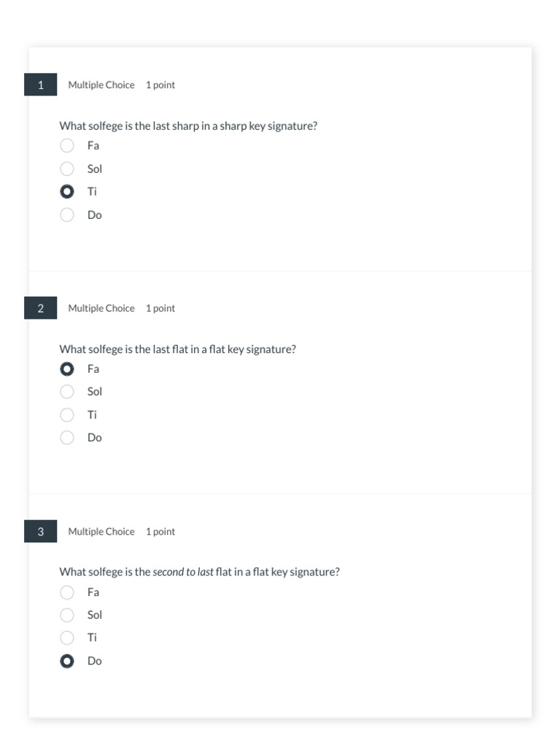Image resolution: width=560 pixels, height=747 pixels.
Task: Click the last sharp question text
Action: [188, 126]
